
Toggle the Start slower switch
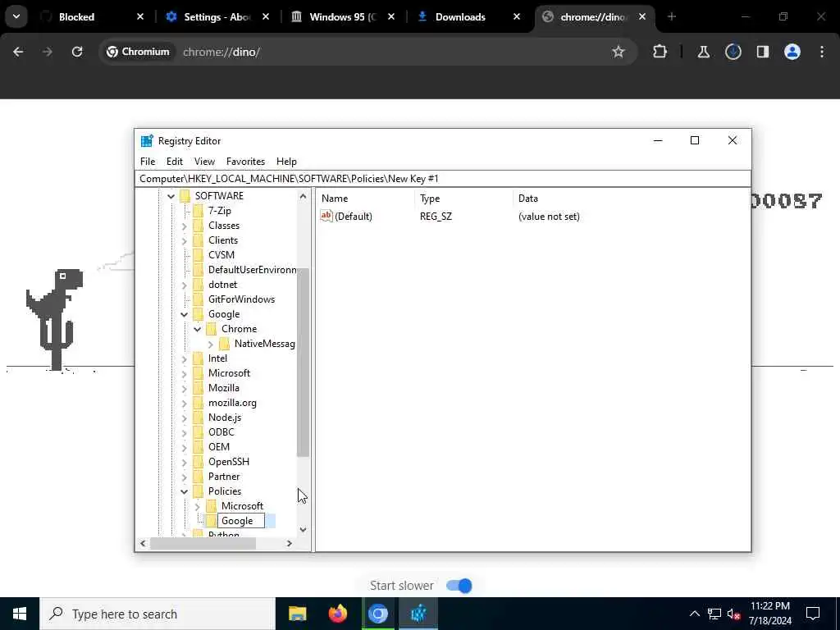[x=459, y=586]
